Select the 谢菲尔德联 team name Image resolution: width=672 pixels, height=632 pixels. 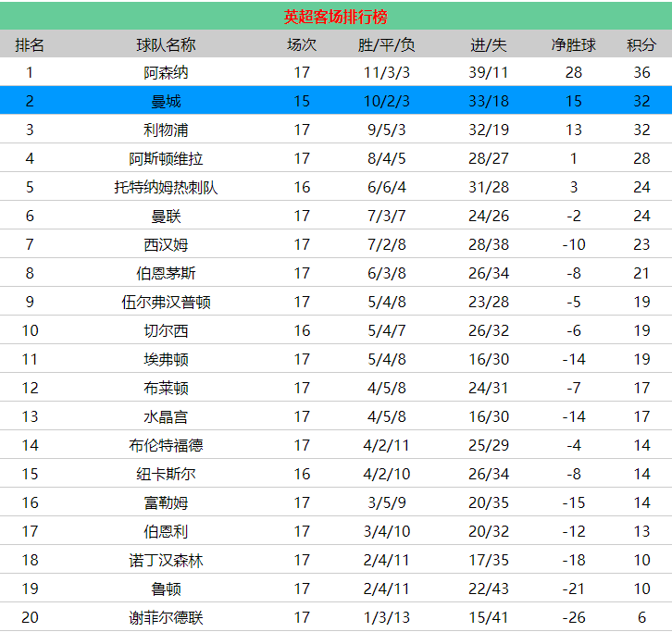click(166, 617)
